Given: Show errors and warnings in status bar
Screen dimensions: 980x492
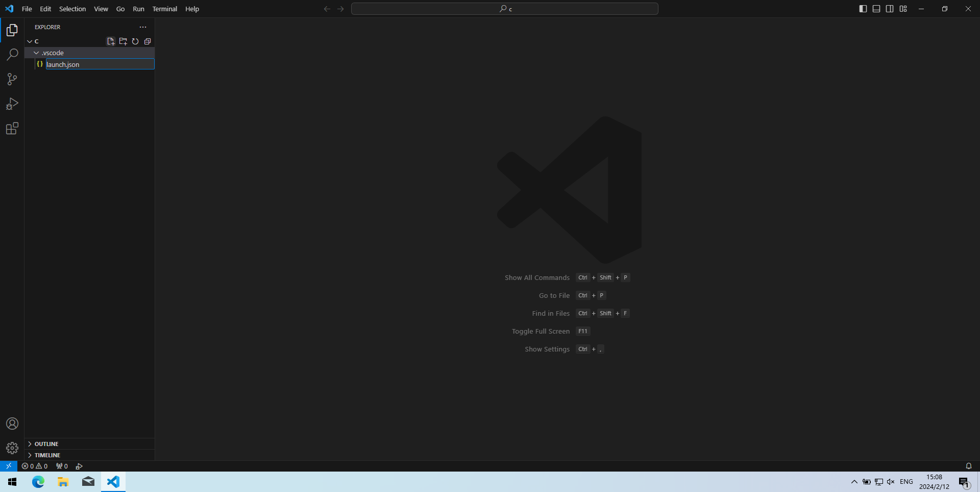Looking at the screenshot, I should coord(35,466).
